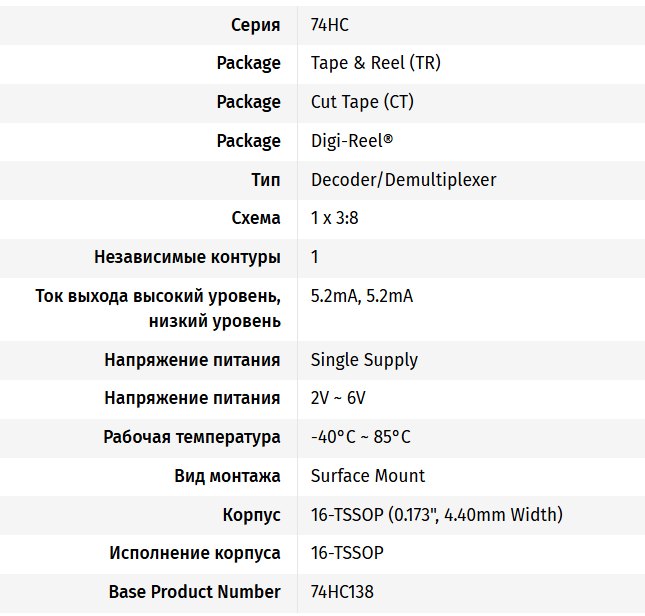Viewport: 645px width, 616px height.
Task: Select the 2V ~ 6V supply voltage value
Action: (338, 398)
